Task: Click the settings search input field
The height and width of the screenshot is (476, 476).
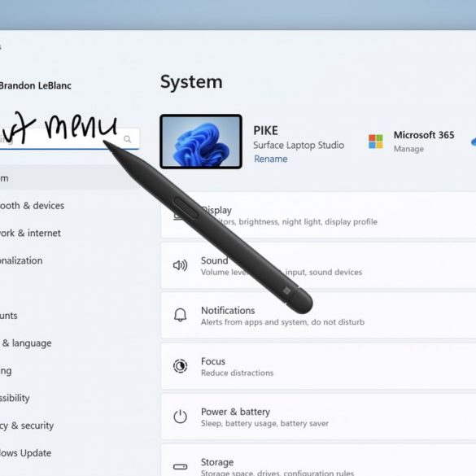Action: point(69,139)
